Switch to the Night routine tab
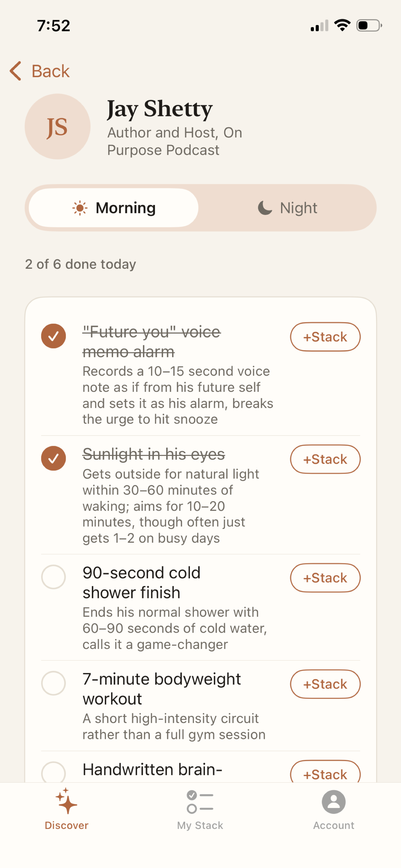The image size is (401, 868). tap(288, 208)
